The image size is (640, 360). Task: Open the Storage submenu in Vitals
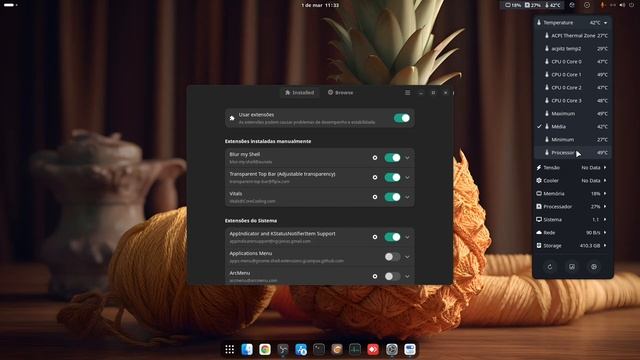572,246
